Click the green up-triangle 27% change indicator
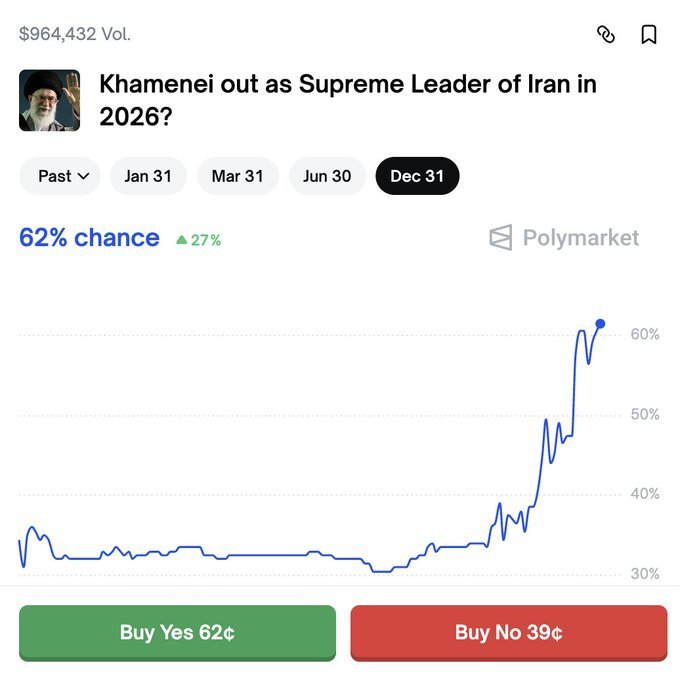This screenshot has width=680, height=680. pos(198,240)
